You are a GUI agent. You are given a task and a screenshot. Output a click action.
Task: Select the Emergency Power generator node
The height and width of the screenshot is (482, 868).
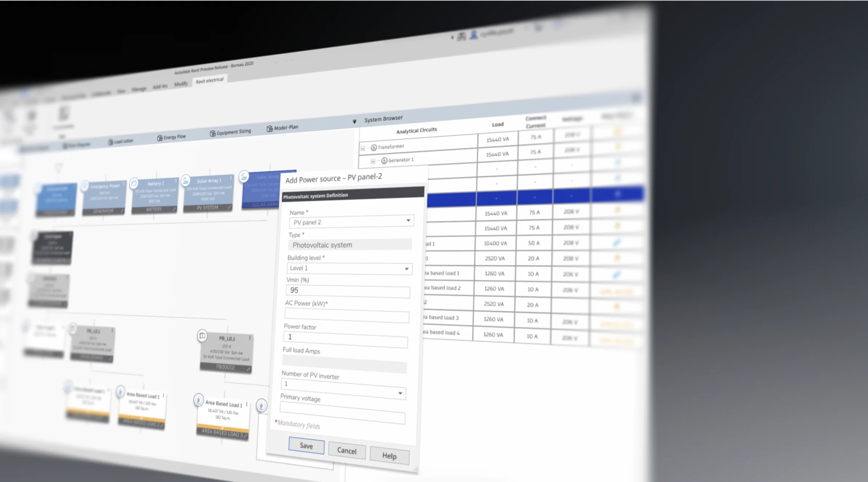point(104,198)
